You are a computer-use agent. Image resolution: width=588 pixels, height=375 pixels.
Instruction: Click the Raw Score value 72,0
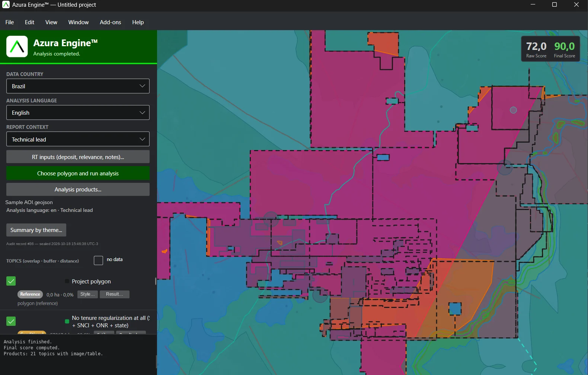click(x=536, y=46)
